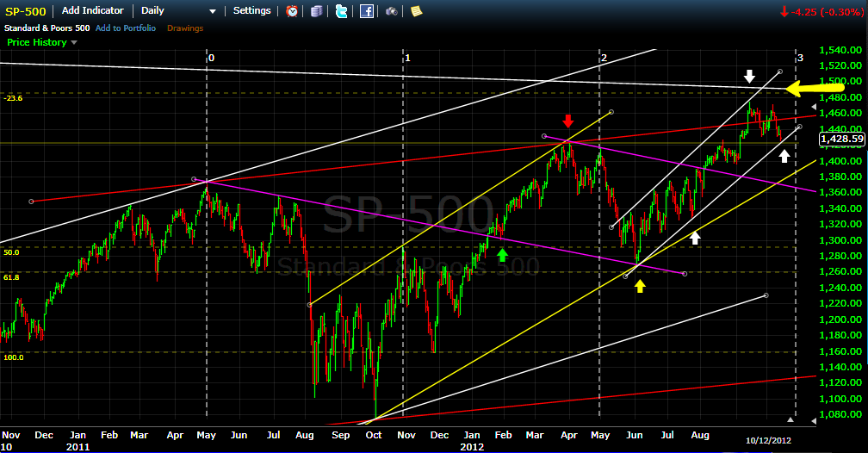Grab the red trendline's left endpoint handle
Screen dimensions: 868x453
[31, 202]
